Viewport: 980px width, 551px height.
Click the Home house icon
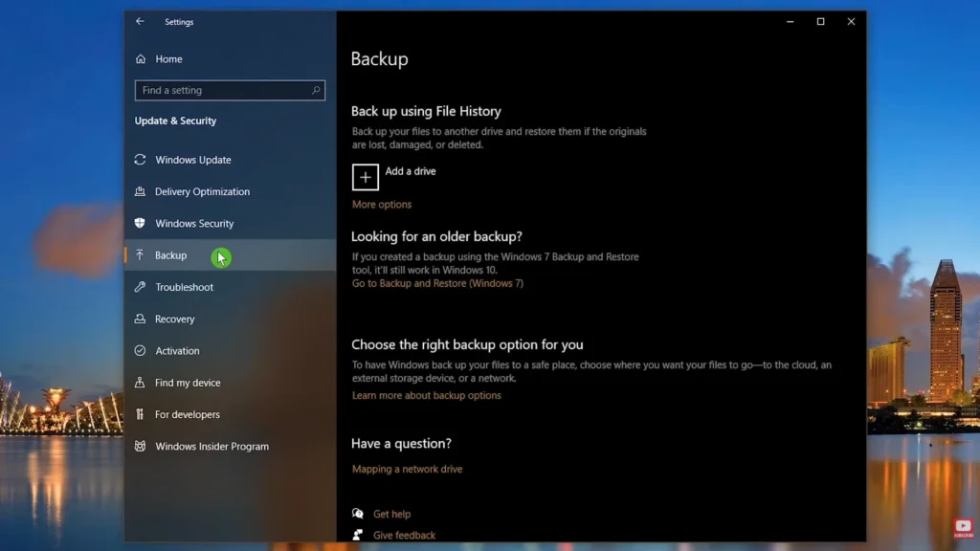[141, 58]
